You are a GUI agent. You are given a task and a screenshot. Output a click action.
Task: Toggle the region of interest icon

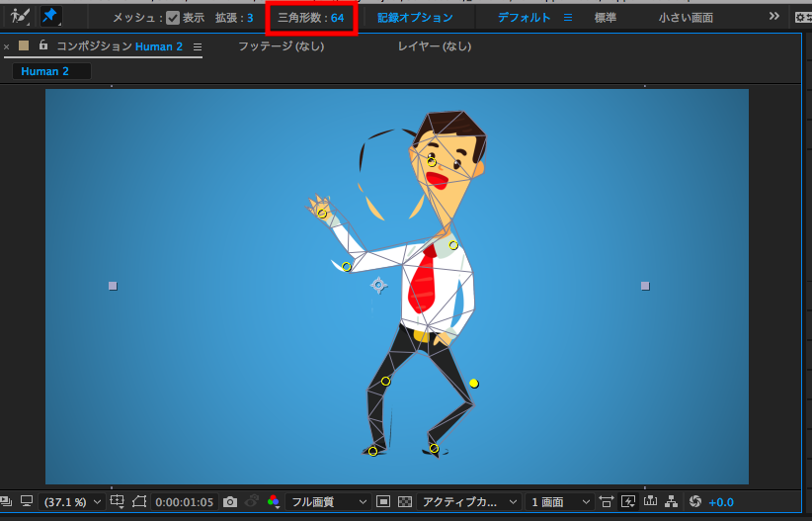point(383,502)
